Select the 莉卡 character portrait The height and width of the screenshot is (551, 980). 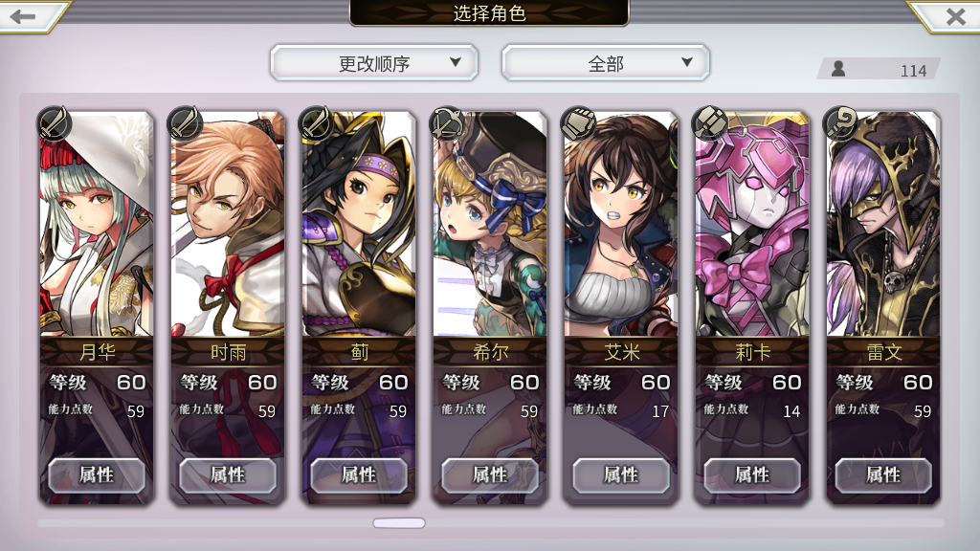pyautogui.click(x=752, y=224)
